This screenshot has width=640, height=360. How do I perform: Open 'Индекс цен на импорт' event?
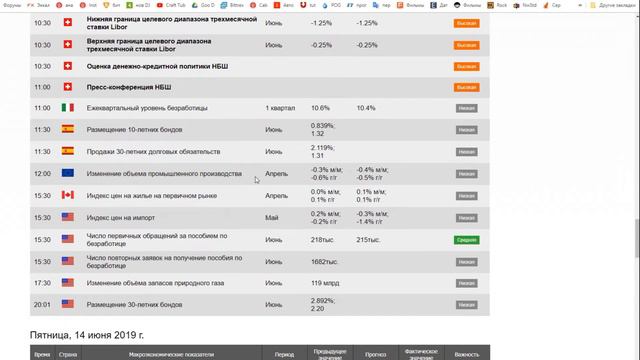point(121,218)
